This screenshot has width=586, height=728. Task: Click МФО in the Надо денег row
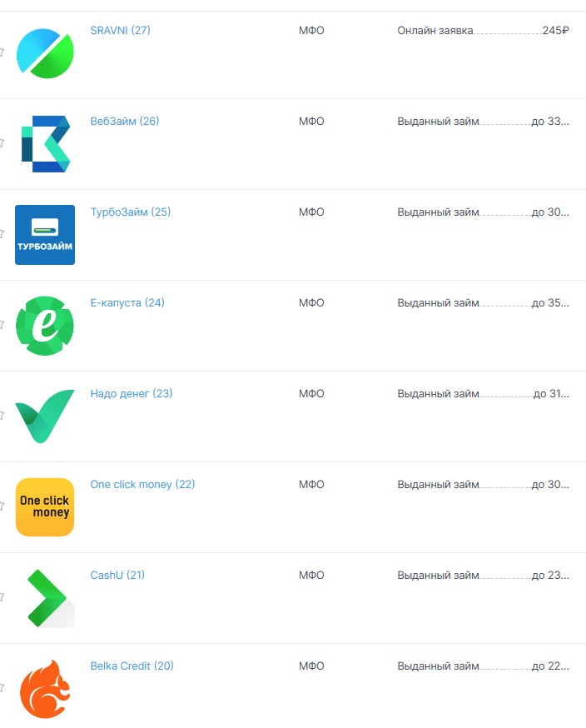311,394
